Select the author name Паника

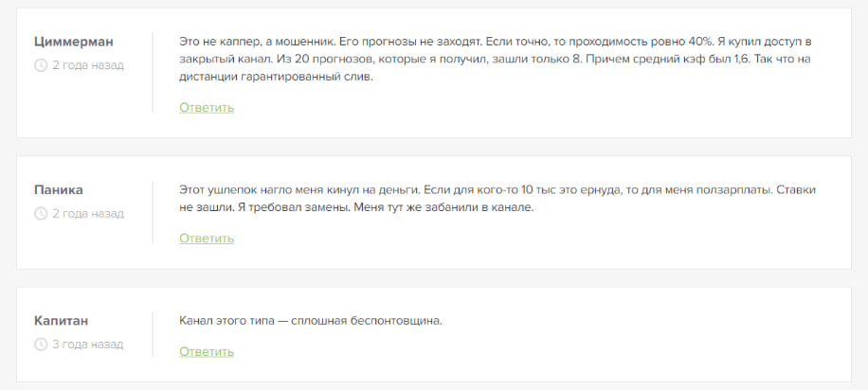click(x=59, y=189)
